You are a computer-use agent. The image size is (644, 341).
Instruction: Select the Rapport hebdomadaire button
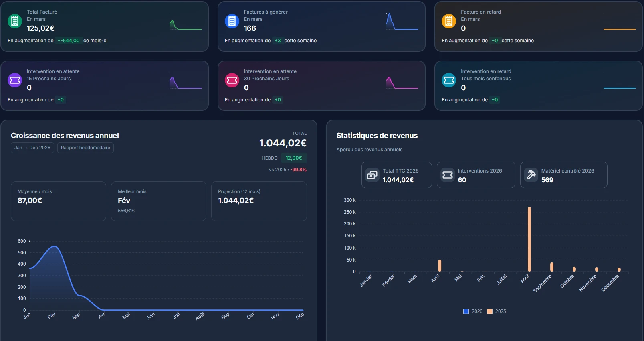[85, 148]
